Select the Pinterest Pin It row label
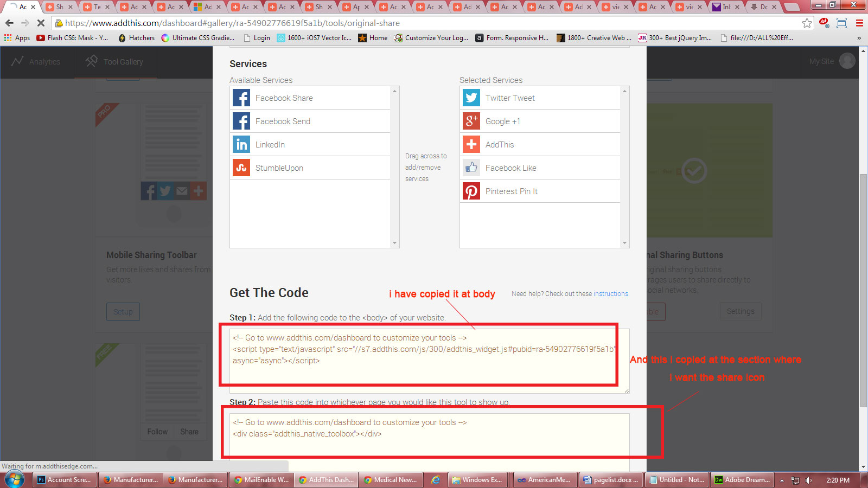868x488 pixels. [x=512, y=191]
